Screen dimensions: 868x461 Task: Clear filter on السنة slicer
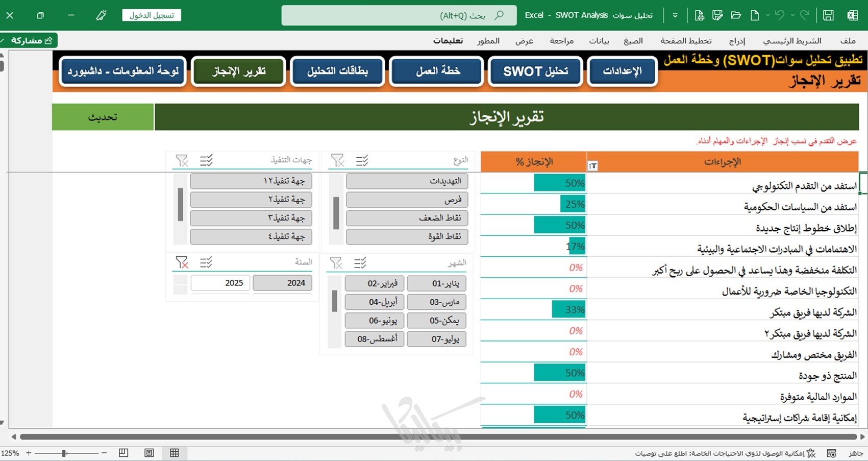[182, 262]
